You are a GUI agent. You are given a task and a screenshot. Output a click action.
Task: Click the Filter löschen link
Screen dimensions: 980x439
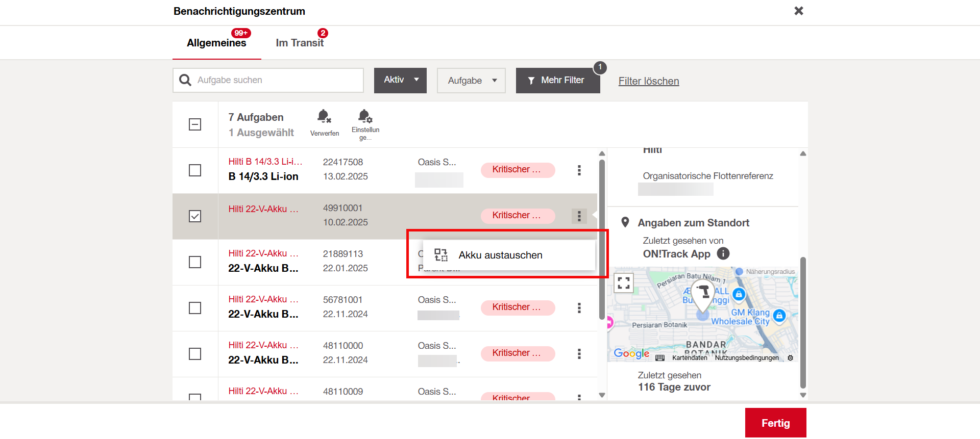pyautogui.click(x=648, y=81)
